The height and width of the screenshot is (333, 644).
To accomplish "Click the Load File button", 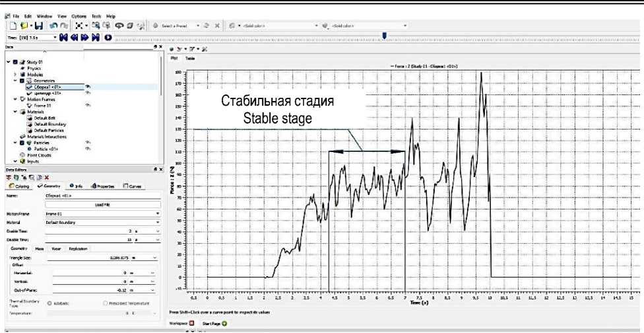I will pyautogui.click(x=103, y=204).
